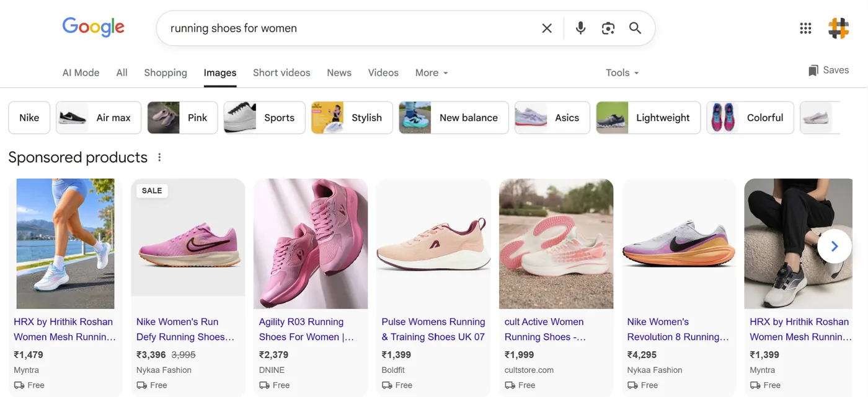Viewport: 868px width, 397px height.
Task: Click Free delivery truck icon under cultstore.com
Action: pyautogui.click(x=510, y=385)
